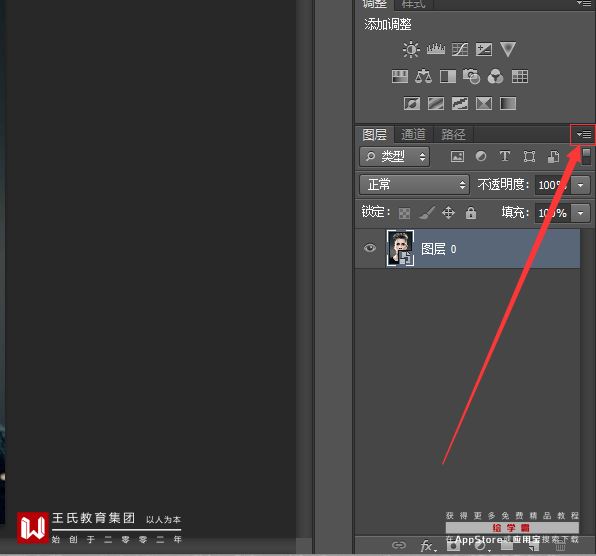The width and height of the screenshot is (596, 556).
Task: Lock all with padlock icon
Action: point(471,213)
